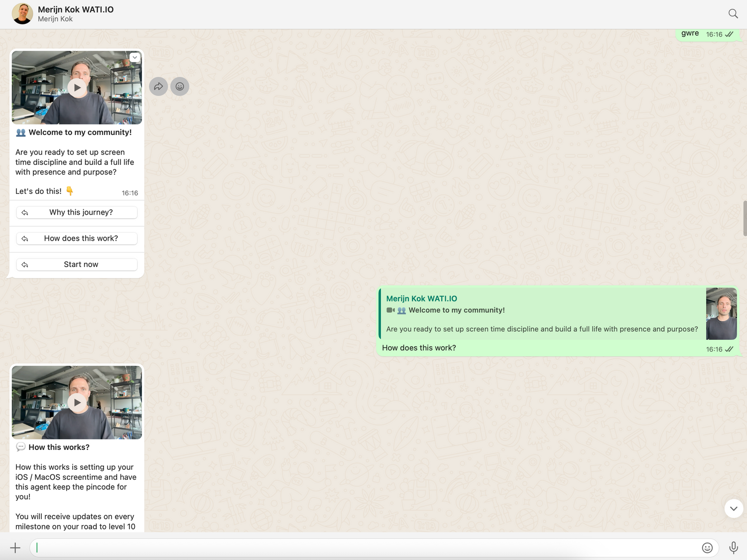Click reply arrow icon on 'Why this journey?' button

click(25, 213)
